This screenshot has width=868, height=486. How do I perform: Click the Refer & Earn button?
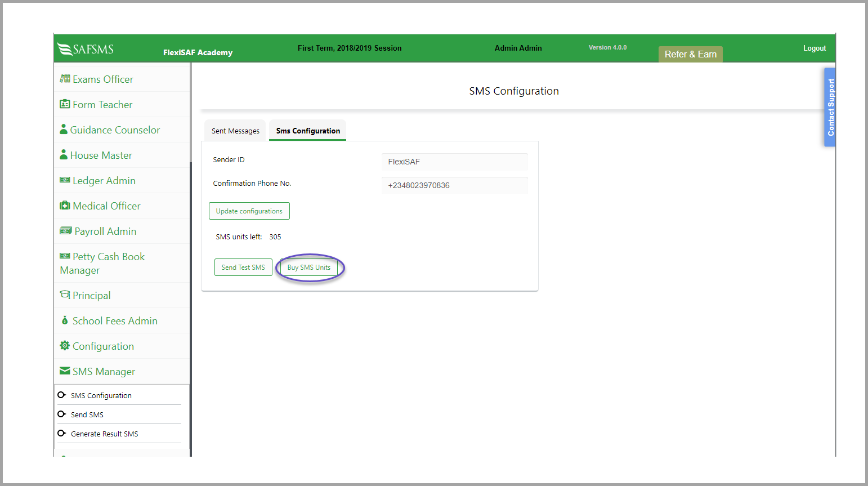[691, 54]
